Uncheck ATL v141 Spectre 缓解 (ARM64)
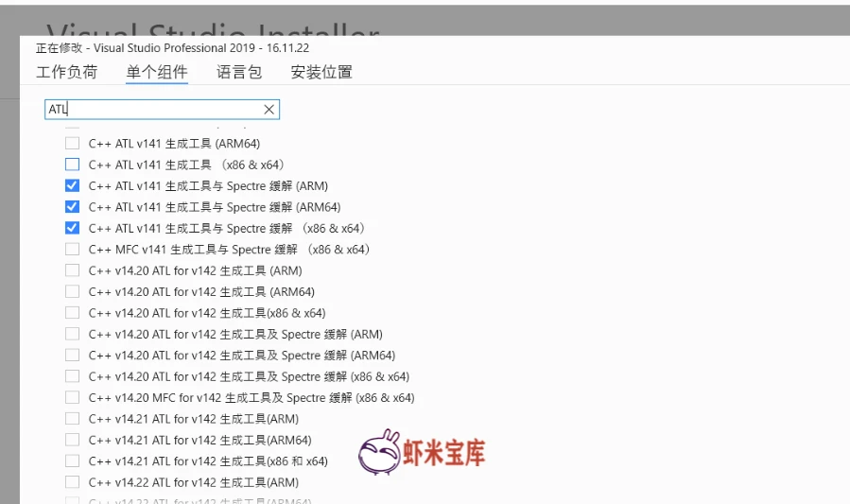850x504 pixels. pyautogui.click(x=72, y=206)
